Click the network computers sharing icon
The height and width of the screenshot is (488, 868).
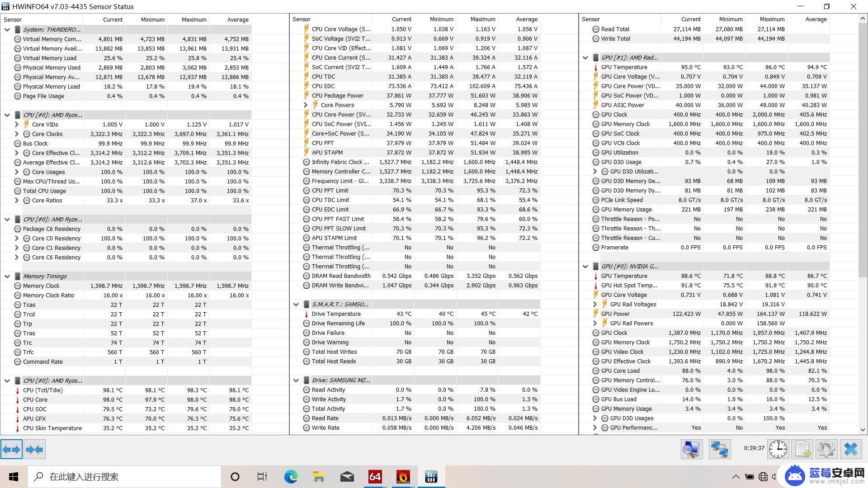[719, 449]
